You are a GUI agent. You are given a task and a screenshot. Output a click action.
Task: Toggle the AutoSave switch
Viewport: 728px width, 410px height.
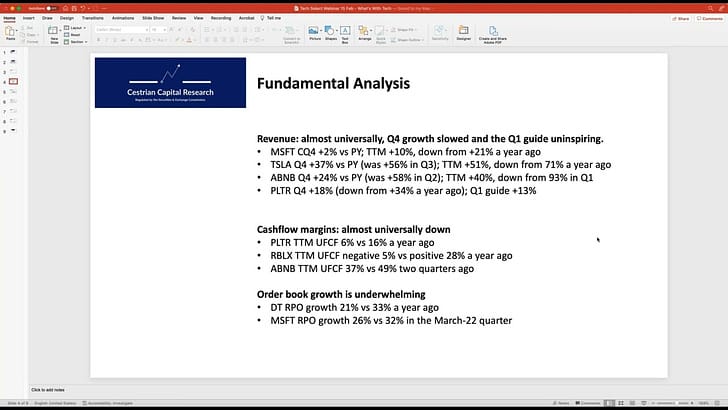pyautogui.click(x=51, y=8)
